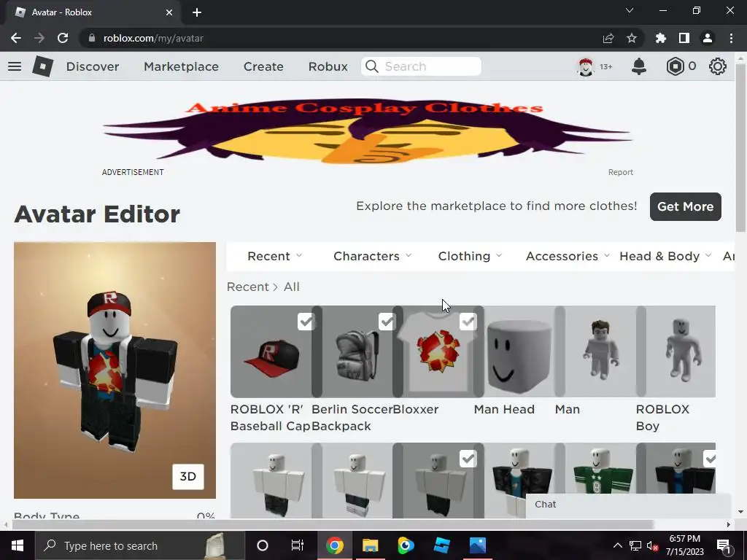Open the clock showing 6:57 PM
Image resolution: width=747 pixels, height=560 pixels.
click(684, 545)
